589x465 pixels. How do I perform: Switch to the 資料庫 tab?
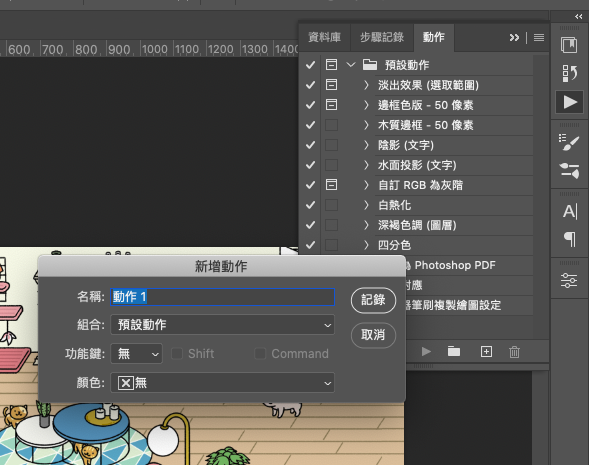325,37
